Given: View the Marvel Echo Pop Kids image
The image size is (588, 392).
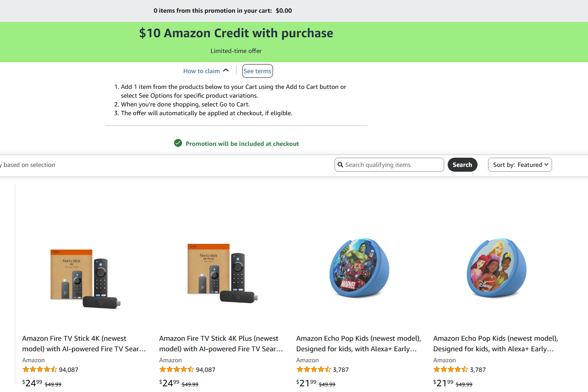Looking at the screenshot, I should [359, 268].
